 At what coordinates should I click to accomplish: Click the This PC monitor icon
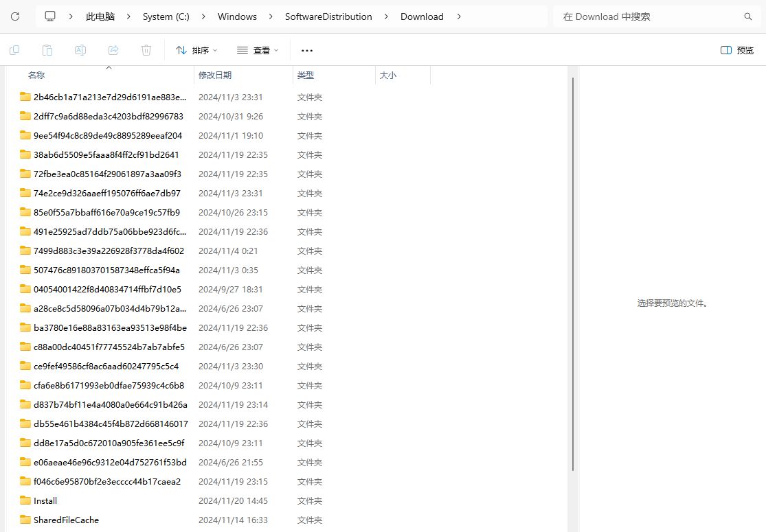(x=50, y=16)
